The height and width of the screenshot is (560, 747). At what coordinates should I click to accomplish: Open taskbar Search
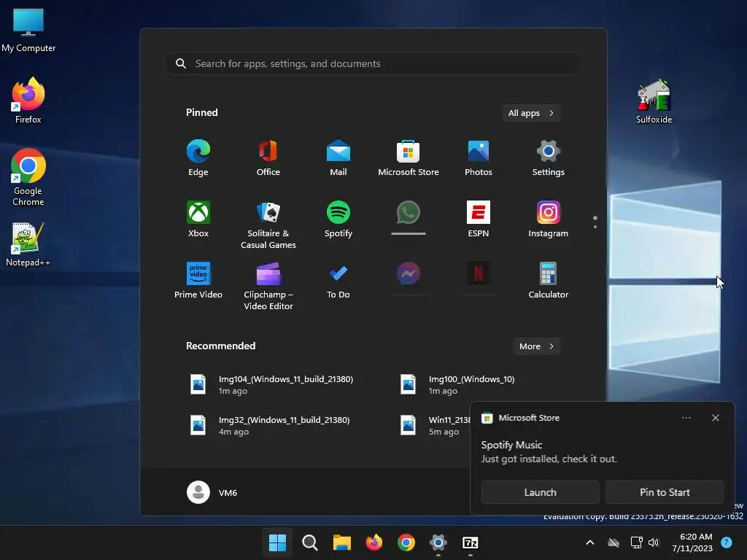tap(309, 542)
